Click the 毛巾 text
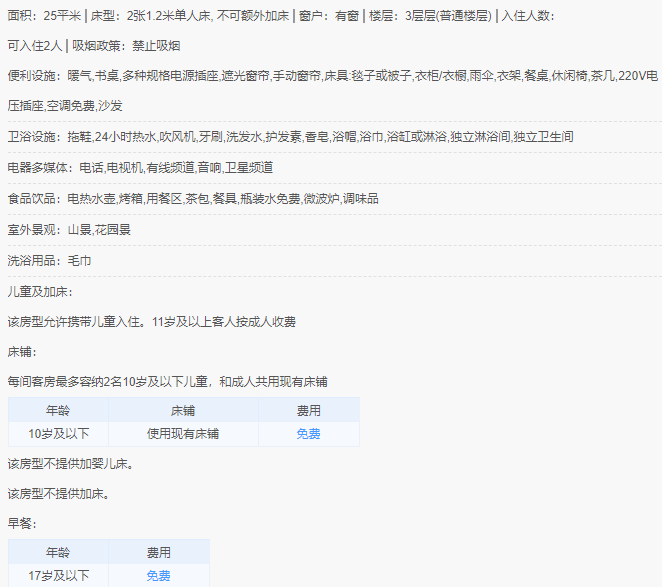The width and height of the screenshot is (662, 587). pos(79,261)
